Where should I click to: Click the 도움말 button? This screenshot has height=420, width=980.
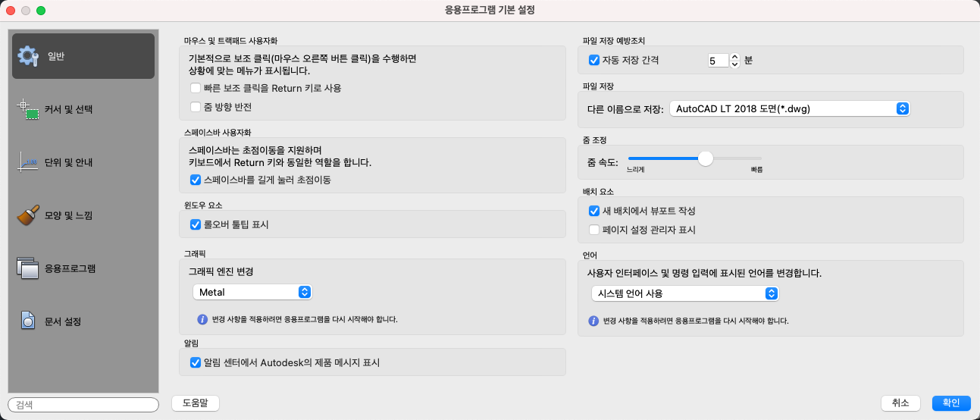[196, 403]
